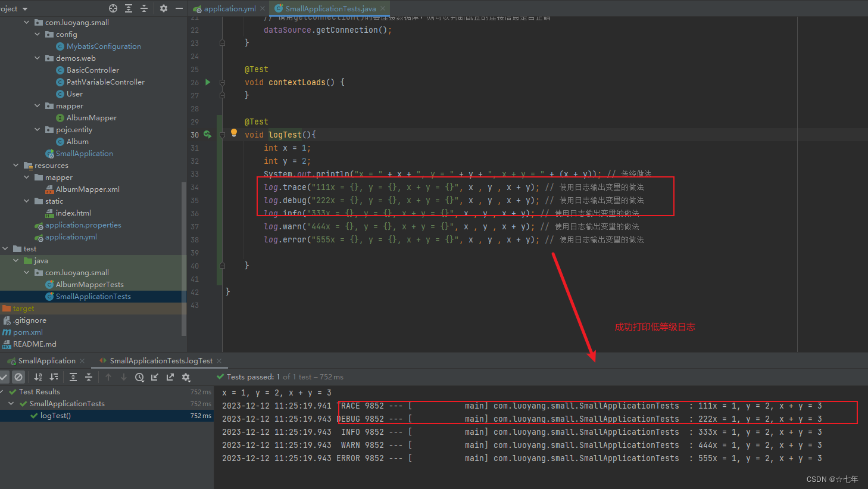Collapse the static folder
The image size is (868, 489).
pos(26,201)
